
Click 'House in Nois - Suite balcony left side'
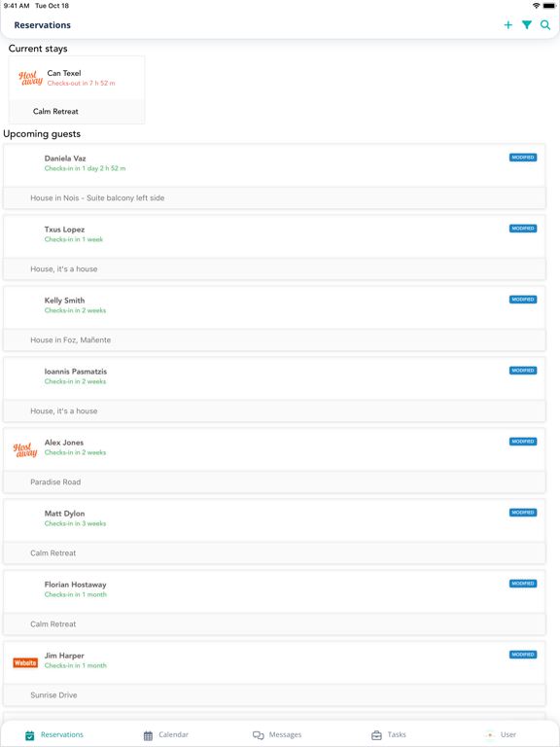[x=97, y=197]
